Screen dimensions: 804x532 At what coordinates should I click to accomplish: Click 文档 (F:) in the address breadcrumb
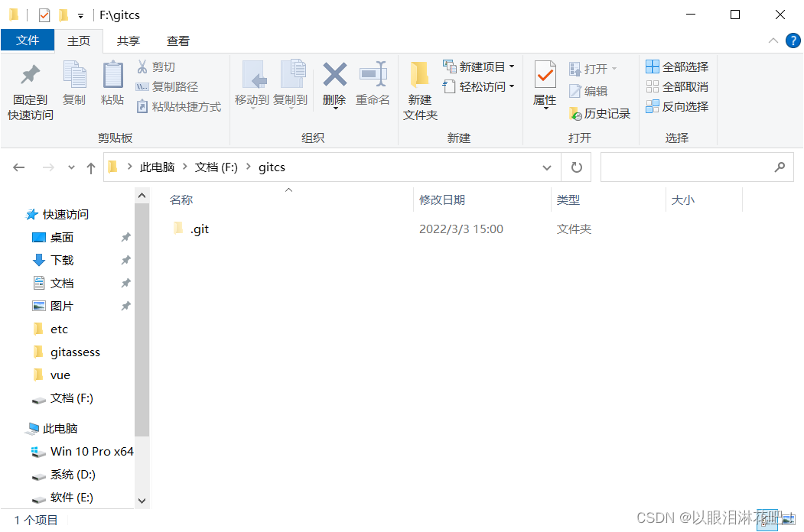[216, 167]
